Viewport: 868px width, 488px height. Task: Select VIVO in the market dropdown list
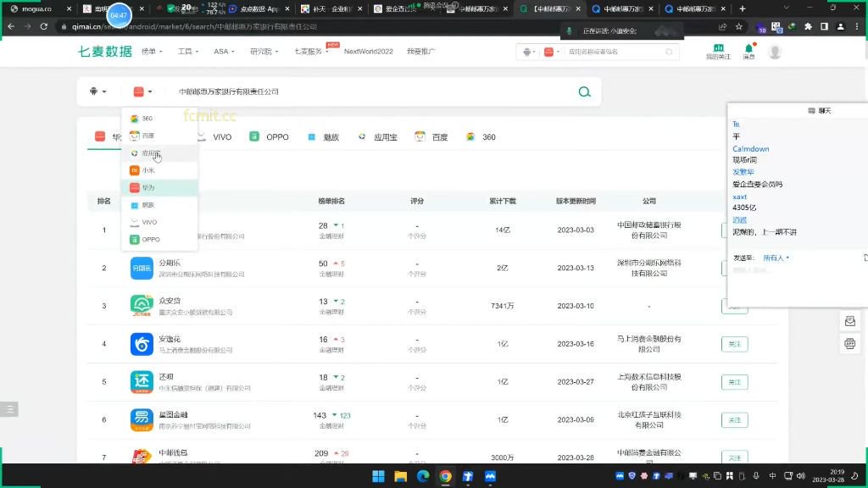[159, 223]
